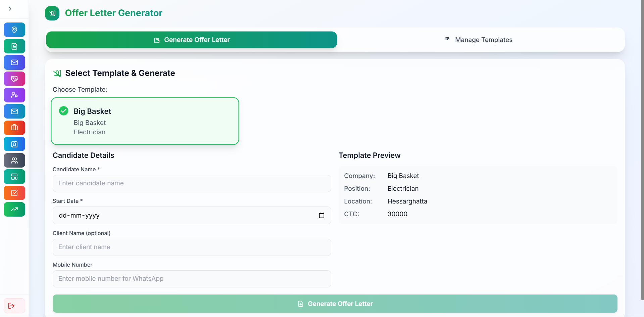Click the green document sidebar icon
This screenshot has width=644, height=317.
pyautogui.click(x=14, y=46)
